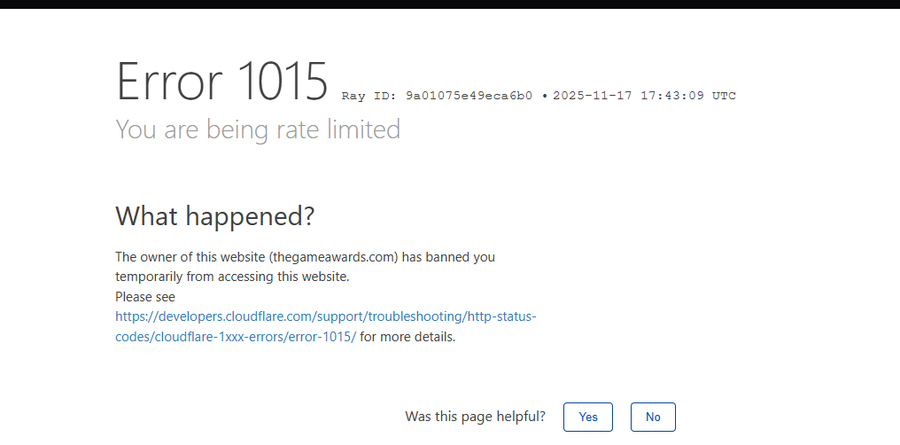Click the thegameawards.com domain text
900x445 pixels.
tap(334, 257)
